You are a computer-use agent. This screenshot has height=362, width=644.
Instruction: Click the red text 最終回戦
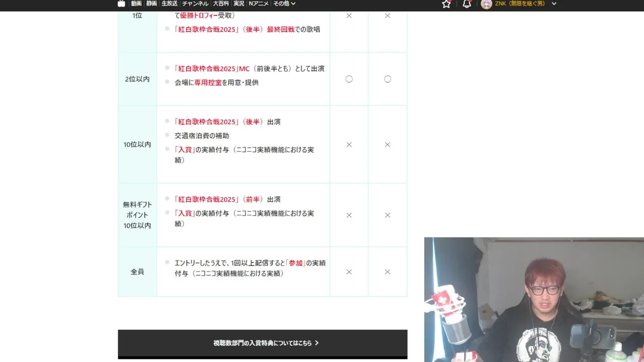click(280, 30)
